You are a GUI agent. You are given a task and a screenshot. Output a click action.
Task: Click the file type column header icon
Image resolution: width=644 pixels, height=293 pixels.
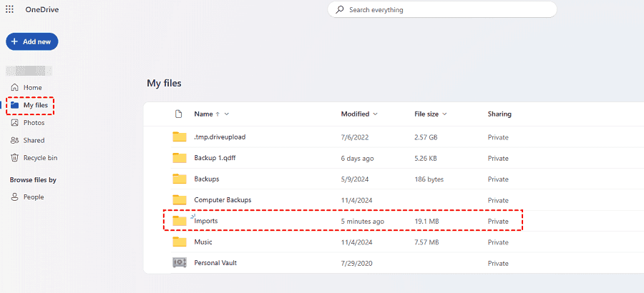tap(179, 114)
